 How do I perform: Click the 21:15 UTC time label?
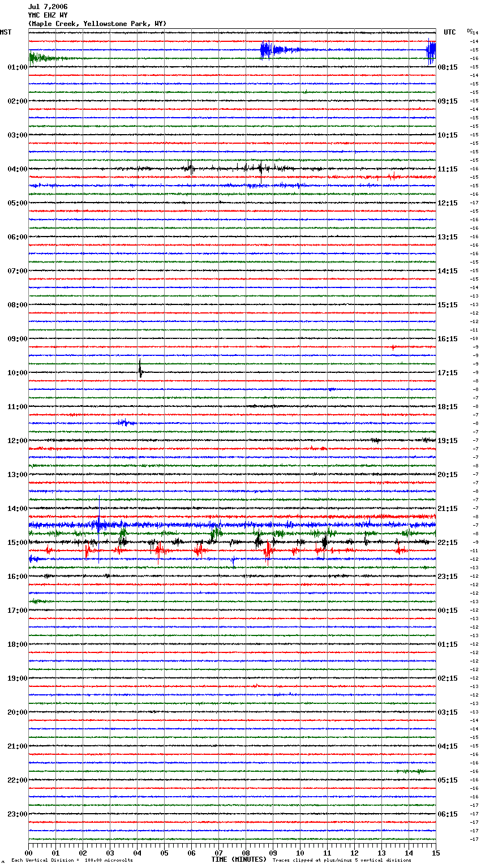tap(448, 509)
